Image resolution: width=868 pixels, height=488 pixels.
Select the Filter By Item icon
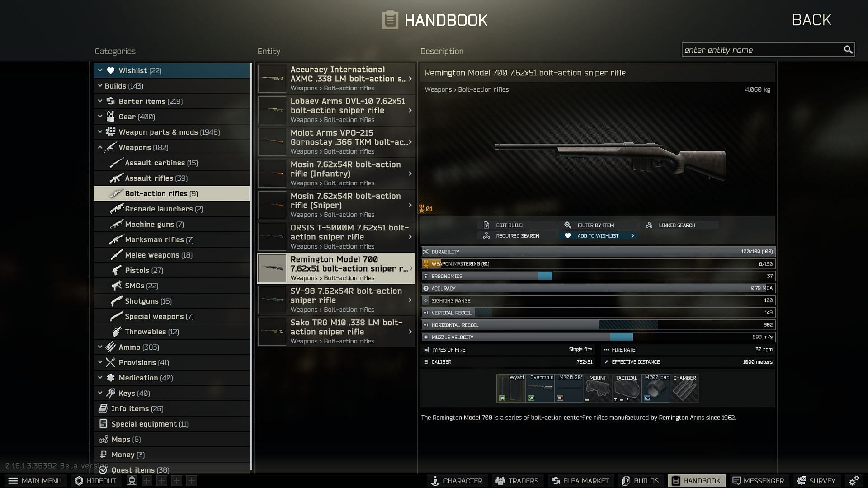tap(567, 225)
